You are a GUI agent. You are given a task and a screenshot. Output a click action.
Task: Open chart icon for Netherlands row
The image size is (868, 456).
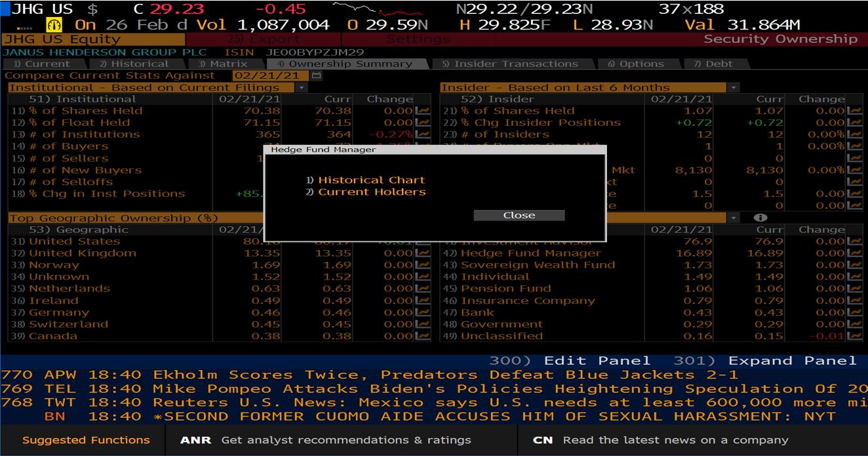click(423, 289)
